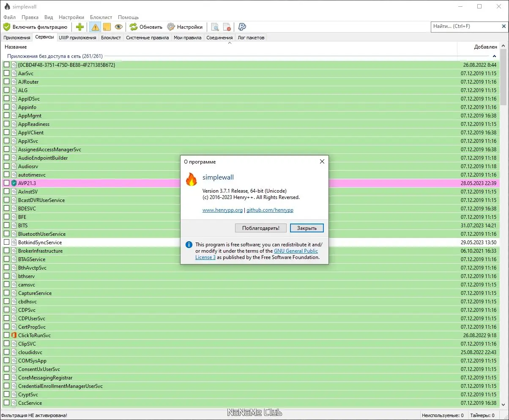
Task: Select cloudidsvc row
Action: pyautogui.click(x=250, y=352)
